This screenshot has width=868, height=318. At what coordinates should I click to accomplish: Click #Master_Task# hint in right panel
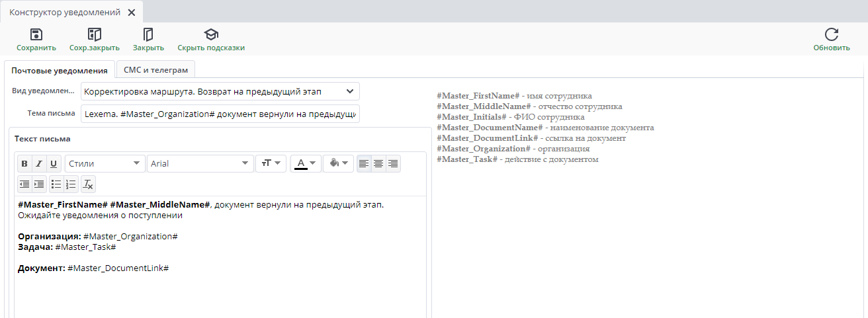(x=467, y=159)
